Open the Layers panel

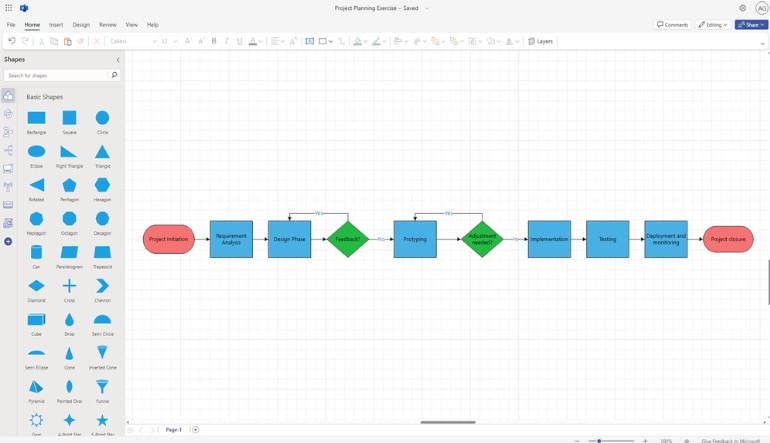(540, 41)
